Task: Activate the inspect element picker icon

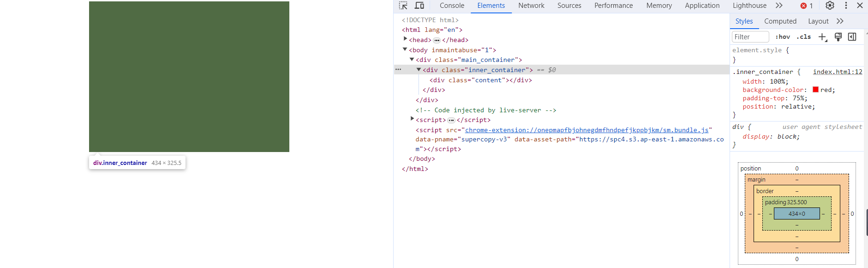Action: pyautogui.click(x=403, y=6)
